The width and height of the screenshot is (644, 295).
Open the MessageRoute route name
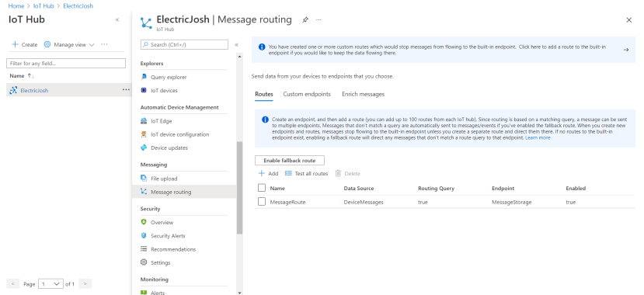[x=288, y=203]
